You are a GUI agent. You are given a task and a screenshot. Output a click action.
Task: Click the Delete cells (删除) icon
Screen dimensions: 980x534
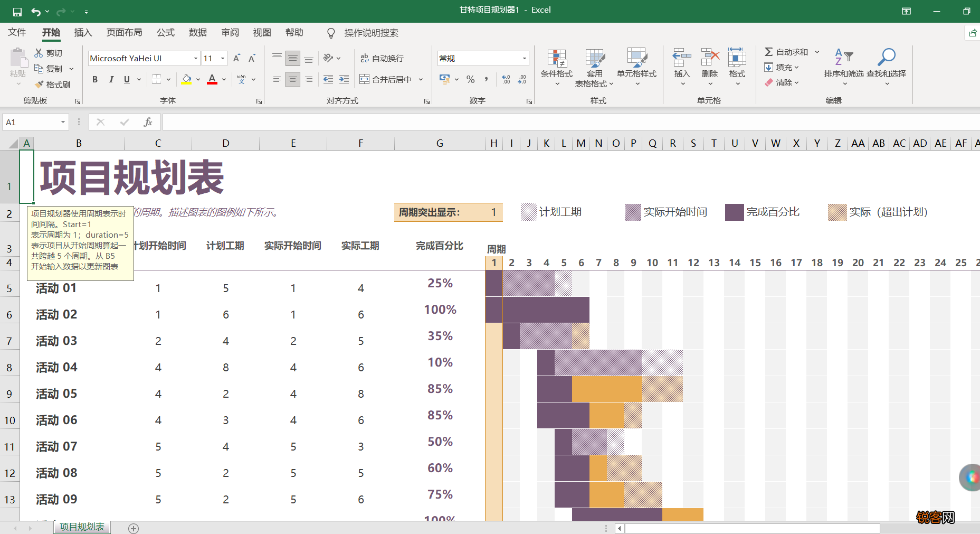[x=710, y=57]
